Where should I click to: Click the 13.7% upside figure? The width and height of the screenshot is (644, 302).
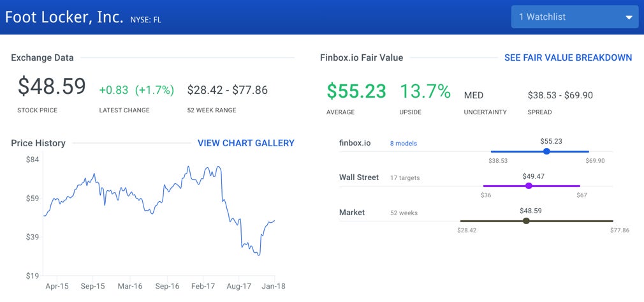coord(425,91)
